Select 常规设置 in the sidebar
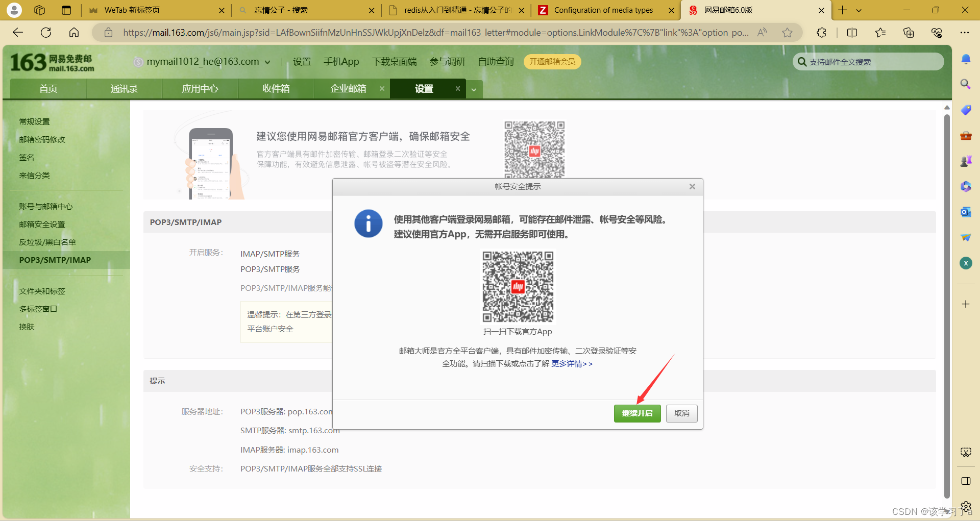 click(x=34, y=121)
